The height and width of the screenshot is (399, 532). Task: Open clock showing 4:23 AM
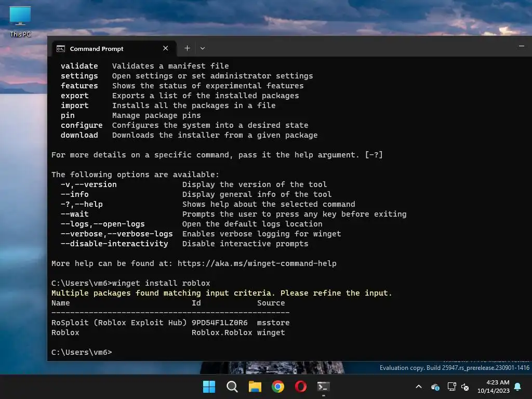click(494, 387)
